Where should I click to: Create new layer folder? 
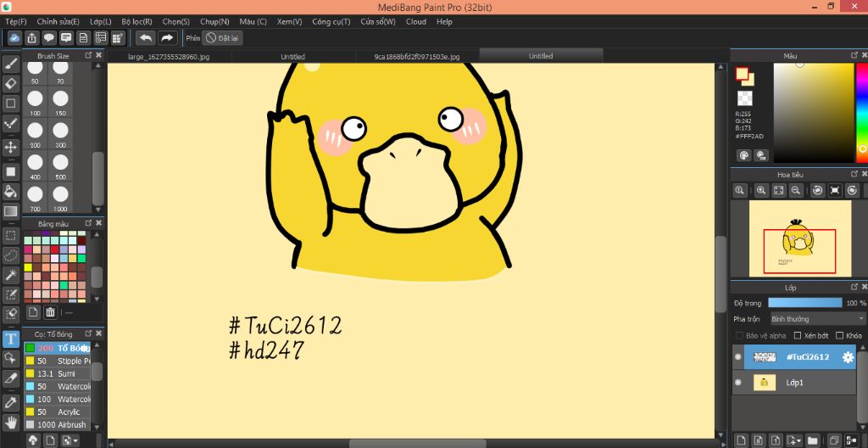[811, 440]
